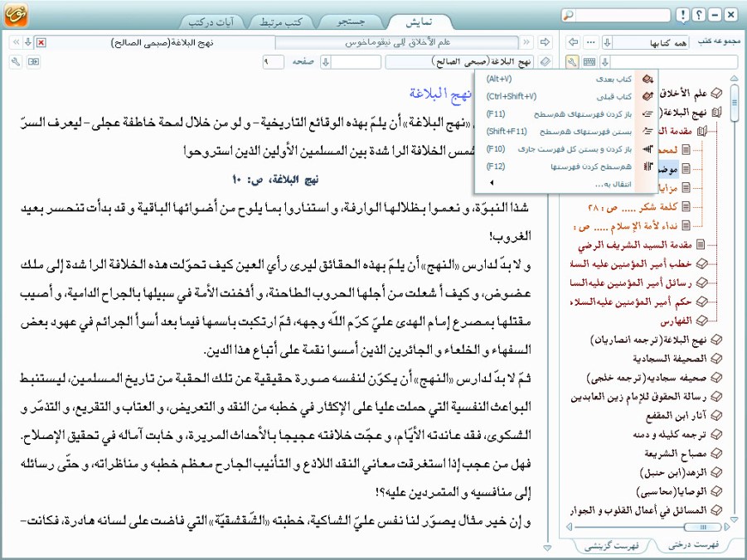Open the کتب مرتبط tab
The height and width of the screenshot is (560, 747).
tap(281, 22)
